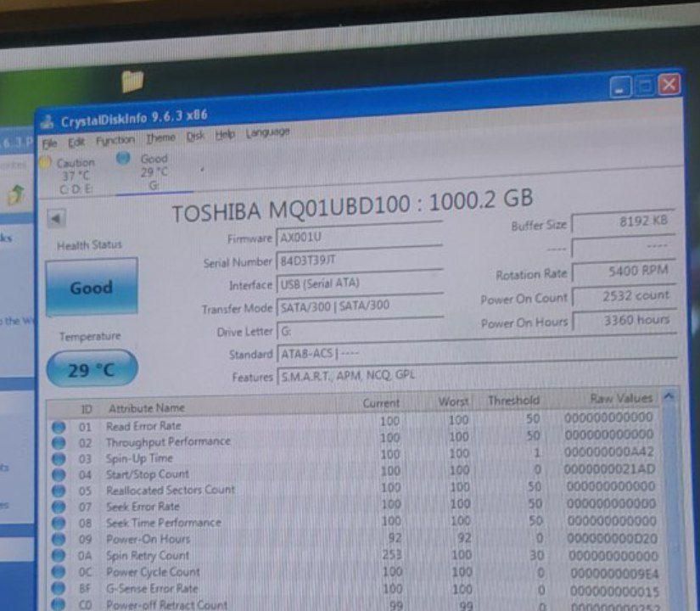This screenshot has height=611, width=700.
Task: Click the Drive Letter field G:
Action: click(360, 331)
